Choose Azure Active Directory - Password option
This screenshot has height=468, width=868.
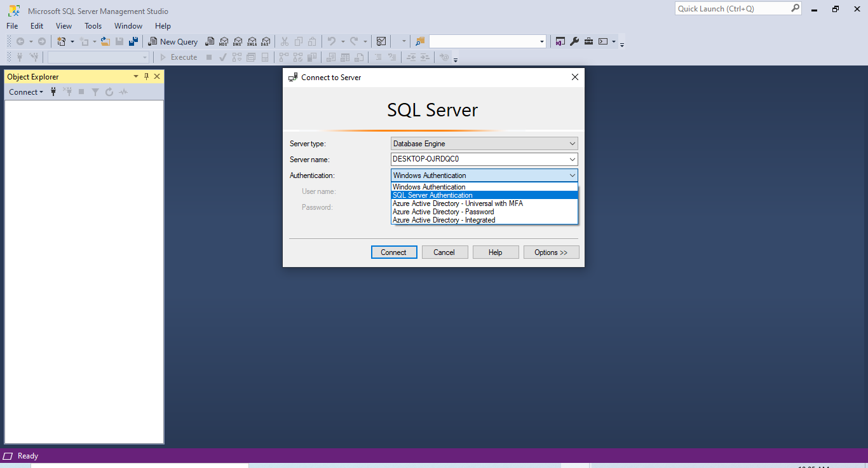click(443, 212)
